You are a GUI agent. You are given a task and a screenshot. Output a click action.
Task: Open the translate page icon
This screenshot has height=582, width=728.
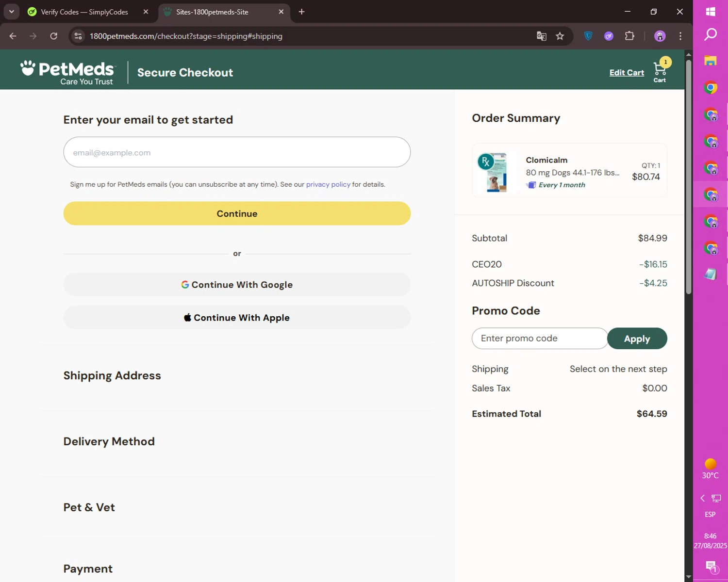pyautogui.click(x=542, y=36)
